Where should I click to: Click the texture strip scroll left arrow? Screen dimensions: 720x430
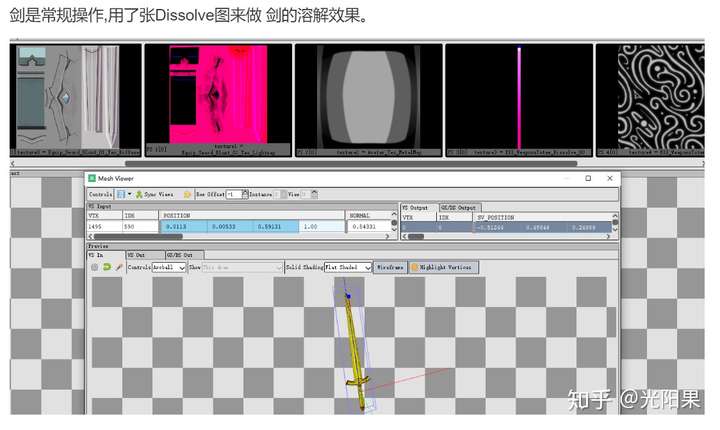click(x=13, y=164)
